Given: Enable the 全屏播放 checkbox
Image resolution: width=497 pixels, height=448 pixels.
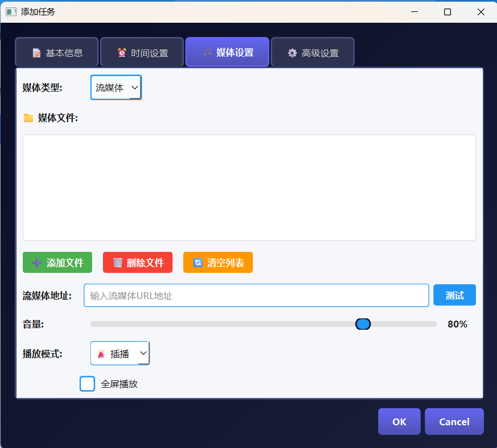Looking at the screenshot, I should tap(87, 384).
